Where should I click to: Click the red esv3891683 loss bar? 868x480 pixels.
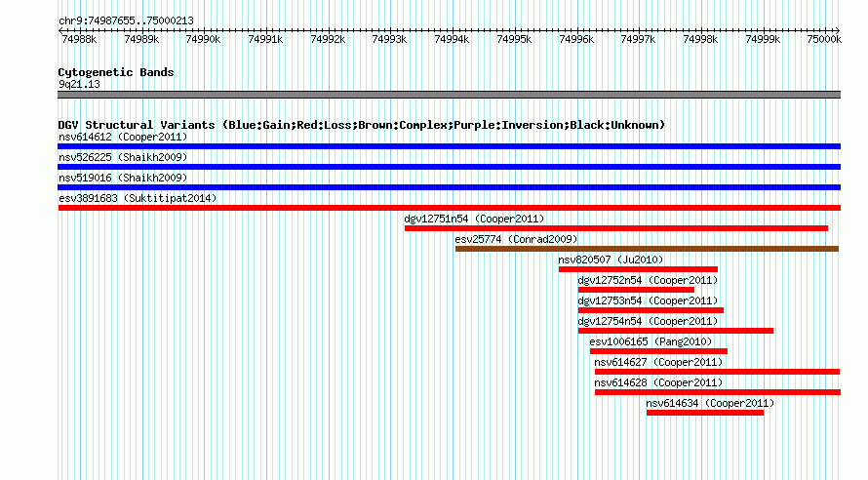click(449, 208)
